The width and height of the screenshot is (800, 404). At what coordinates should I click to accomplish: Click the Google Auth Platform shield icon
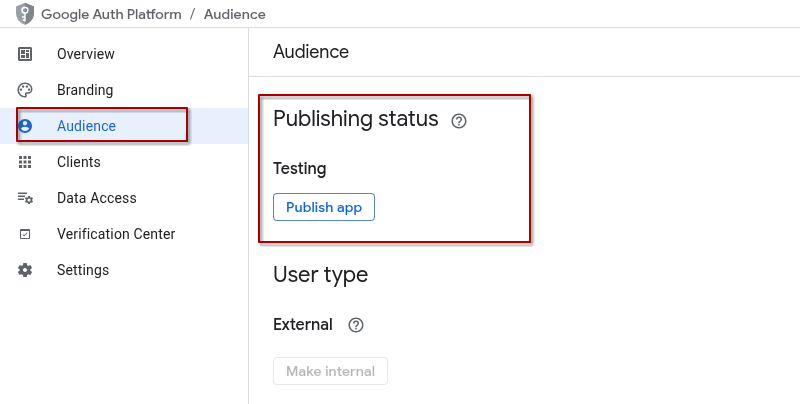coord(24,14)
